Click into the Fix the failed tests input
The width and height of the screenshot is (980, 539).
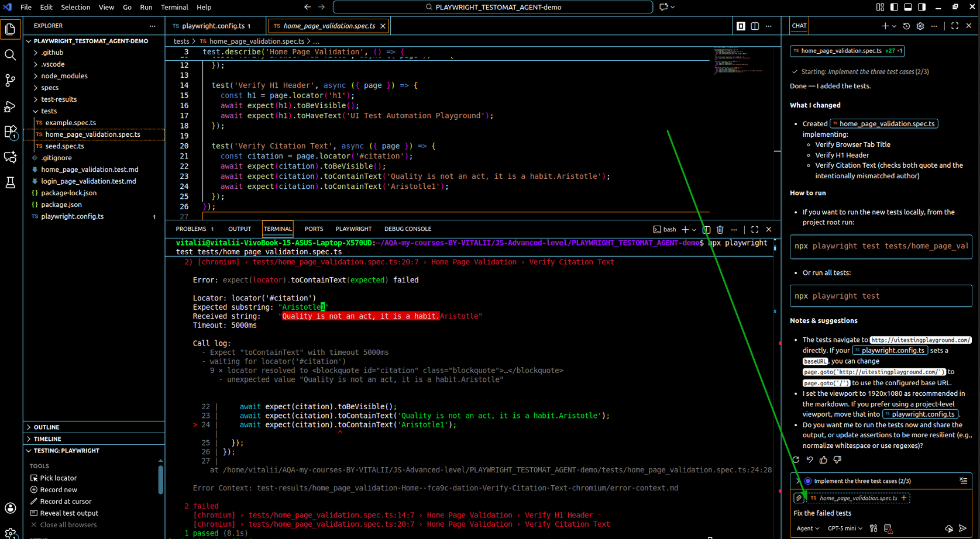click(866, 513)
